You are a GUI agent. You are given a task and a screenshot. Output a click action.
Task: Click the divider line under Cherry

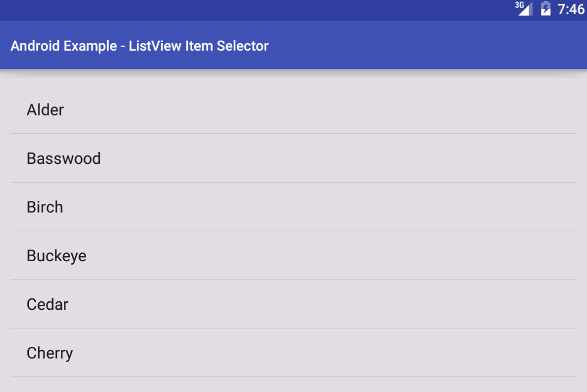coord(293,377)
